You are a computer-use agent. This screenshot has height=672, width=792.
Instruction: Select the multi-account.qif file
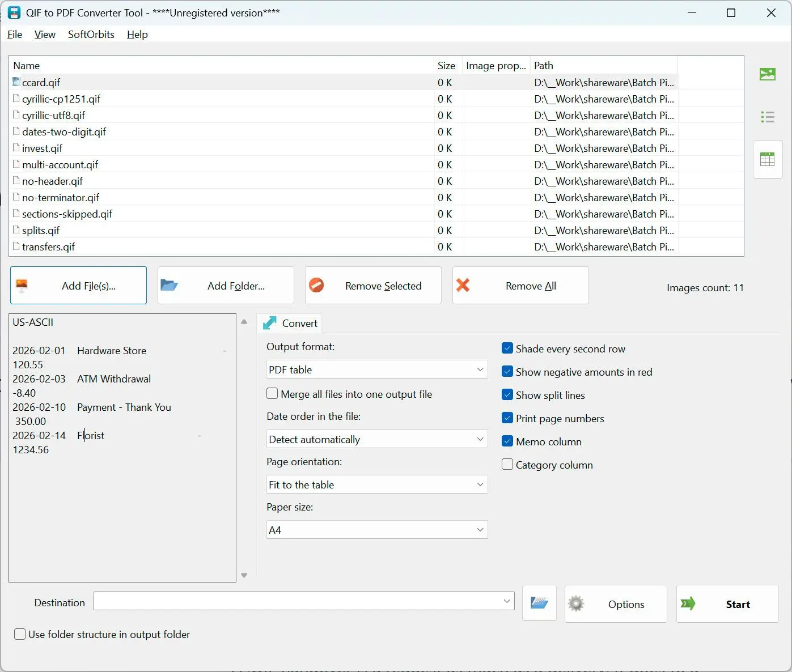tap(344, 164)
